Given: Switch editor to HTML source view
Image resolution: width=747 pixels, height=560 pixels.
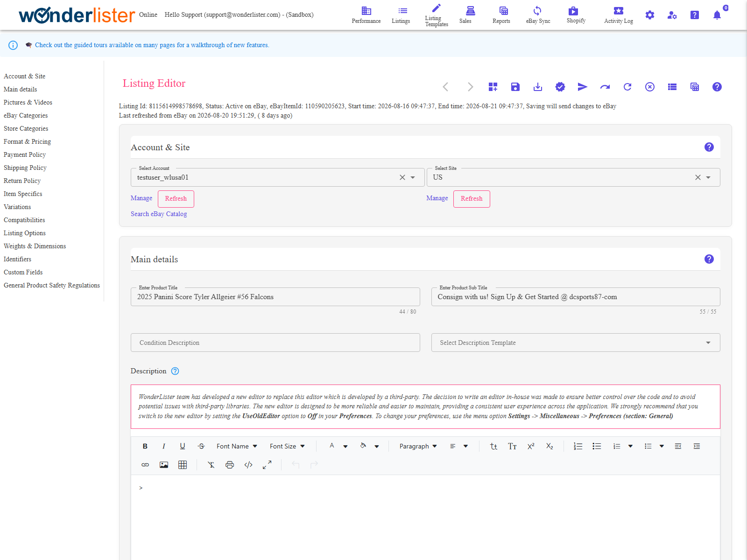Looking at the screenshot, I should (x=248, y=465).
